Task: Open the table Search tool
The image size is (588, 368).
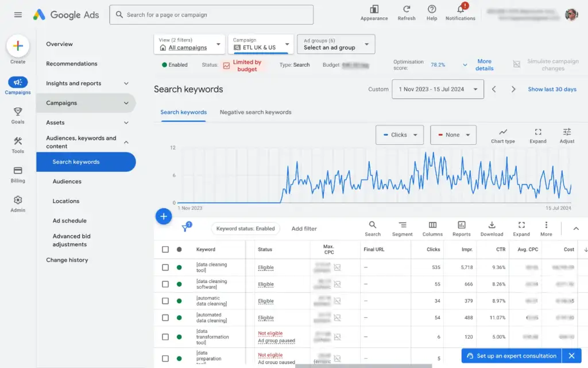Action: [x=372, y=229]
